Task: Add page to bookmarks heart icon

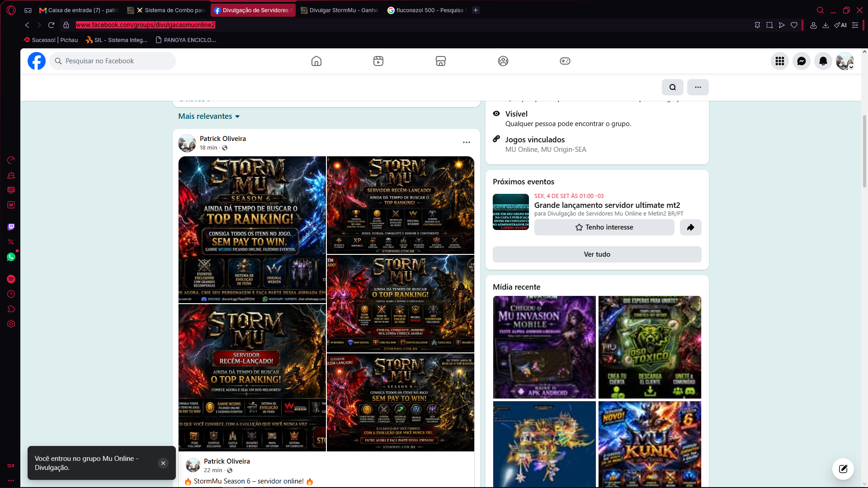Action: (x=794, y=25)
